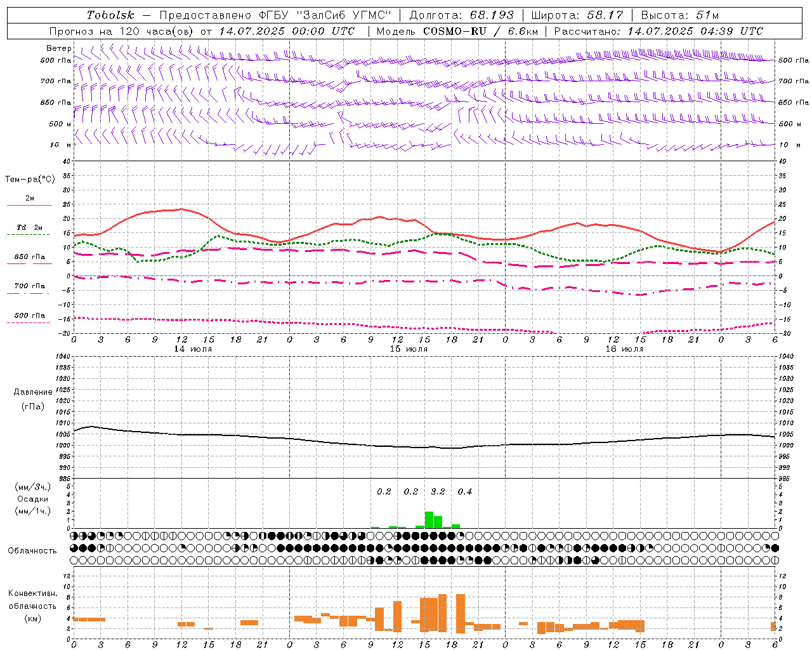
Task: Click the 500 гПа temperature legend entry
Action: [30, 315]
